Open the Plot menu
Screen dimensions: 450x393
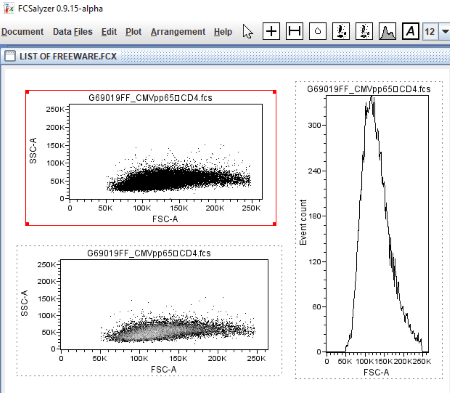(133, 32)
